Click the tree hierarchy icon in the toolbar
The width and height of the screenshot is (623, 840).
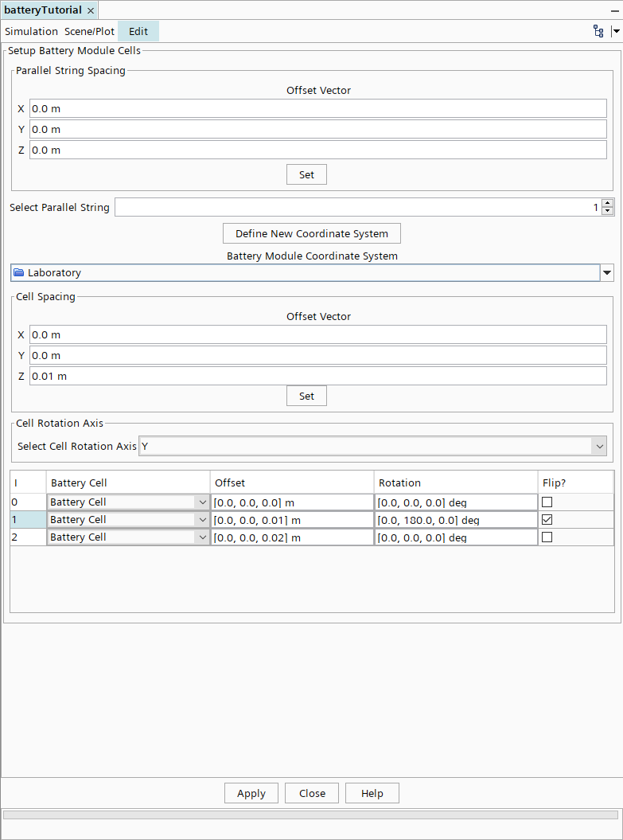tap(598, 31)
